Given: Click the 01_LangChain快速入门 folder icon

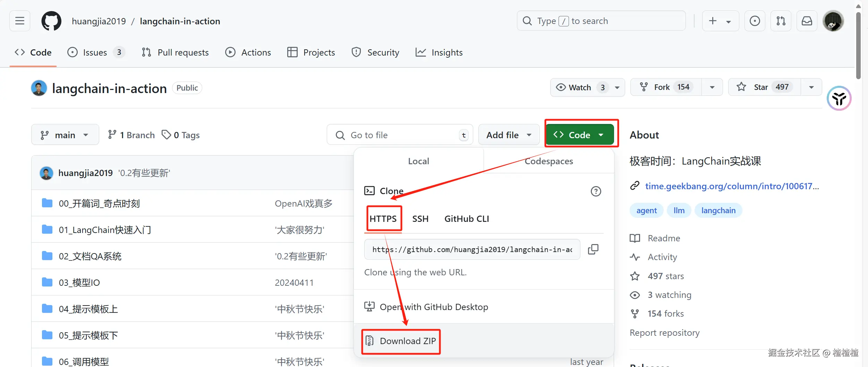Looking at the screenshot, I should (x=47, y=230).
